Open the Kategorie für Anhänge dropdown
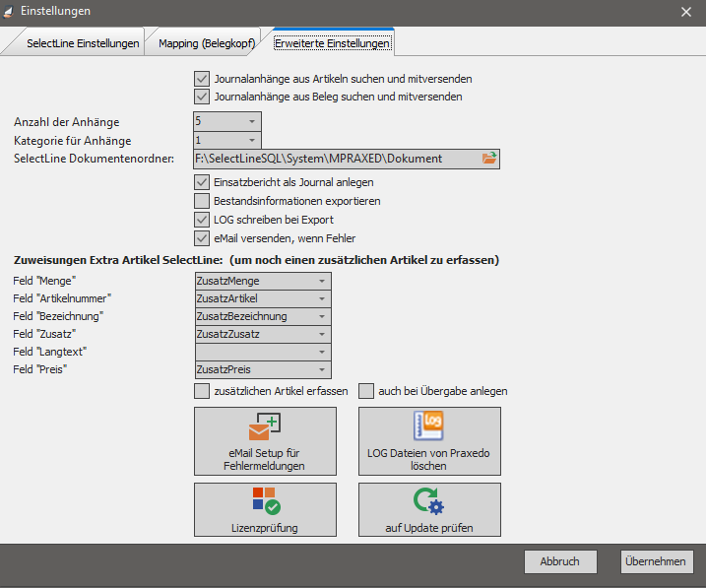Image resolution: width=706 pixels, height=588 pixels. pos(252,140)
